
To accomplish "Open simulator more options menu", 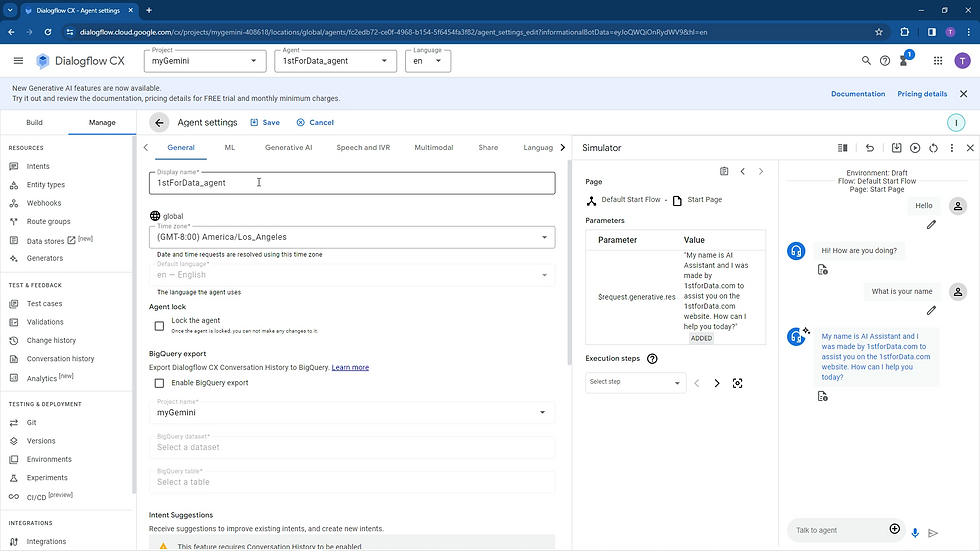I will tap(952, 148).
